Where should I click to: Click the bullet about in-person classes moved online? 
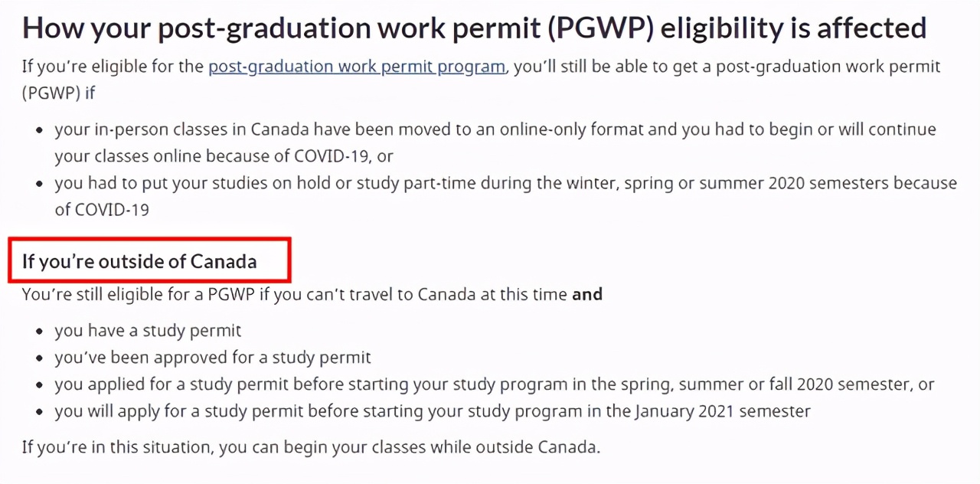[495, 142]
